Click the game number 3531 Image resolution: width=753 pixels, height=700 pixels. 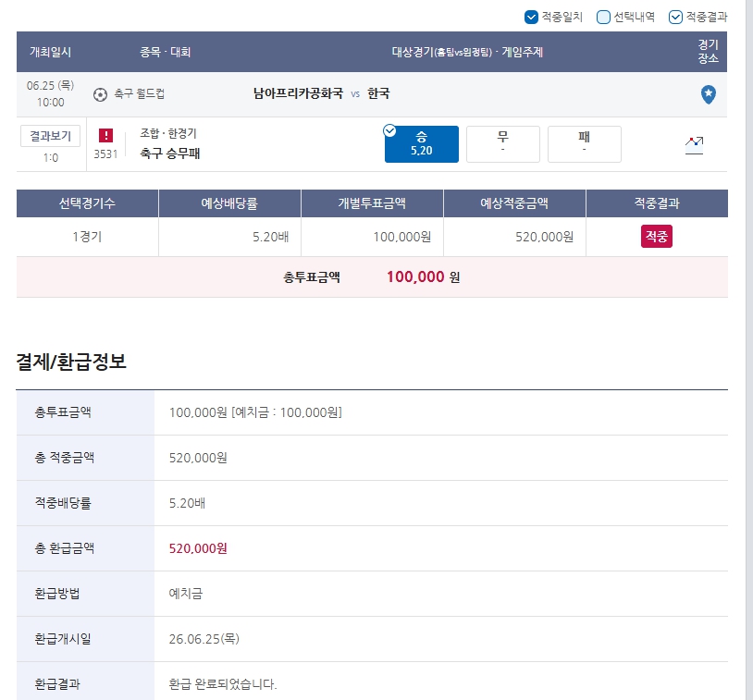105,154
